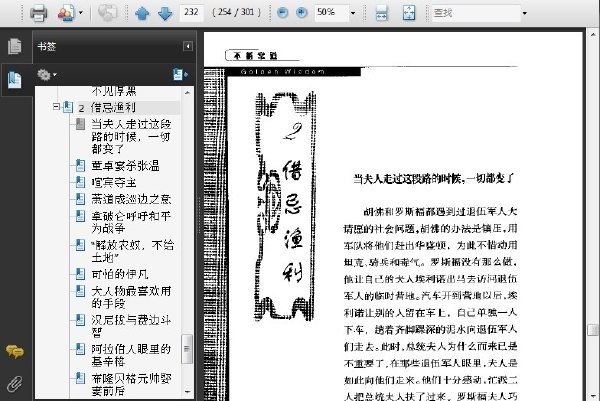Select the fit one full page icon
This screenshot has height=401, width=600.
click(409, 13)
